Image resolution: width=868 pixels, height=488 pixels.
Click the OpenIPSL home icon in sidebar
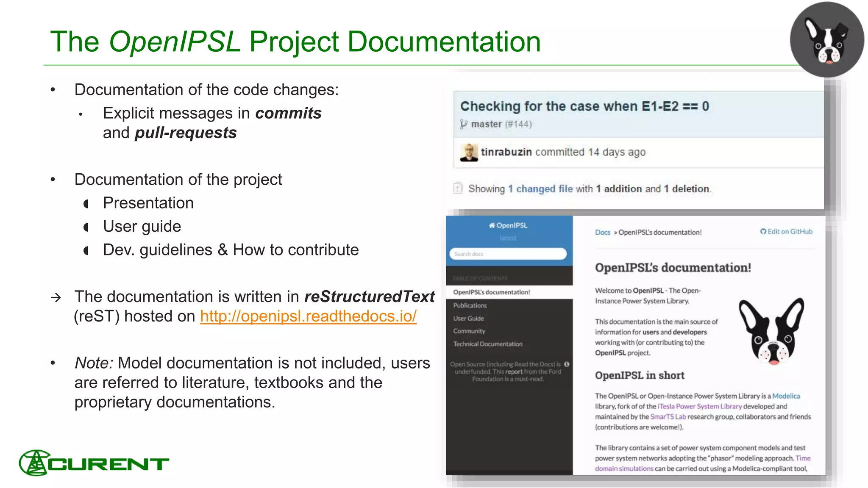(492, 225)
